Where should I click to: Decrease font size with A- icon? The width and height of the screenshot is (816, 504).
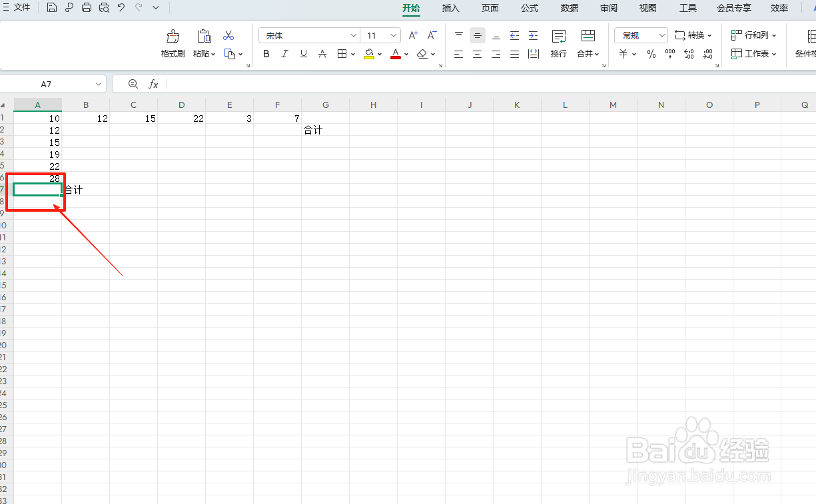(x=432, y=35)
